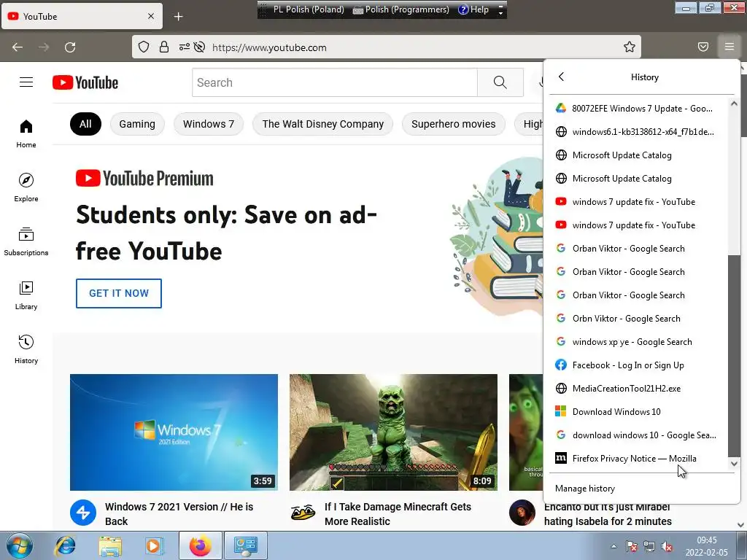747x560 pixels.
Task: Open the Minecraft damage video thumbnail
Action: [393, 432]
